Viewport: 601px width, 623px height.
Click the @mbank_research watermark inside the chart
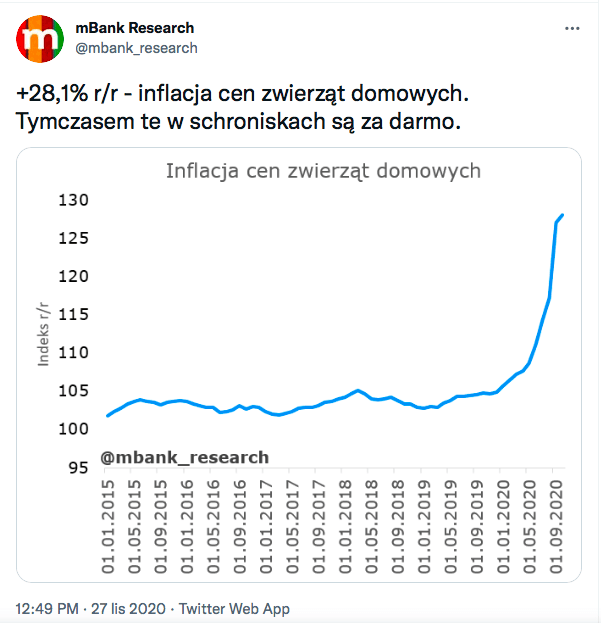[x=184, y=458]
